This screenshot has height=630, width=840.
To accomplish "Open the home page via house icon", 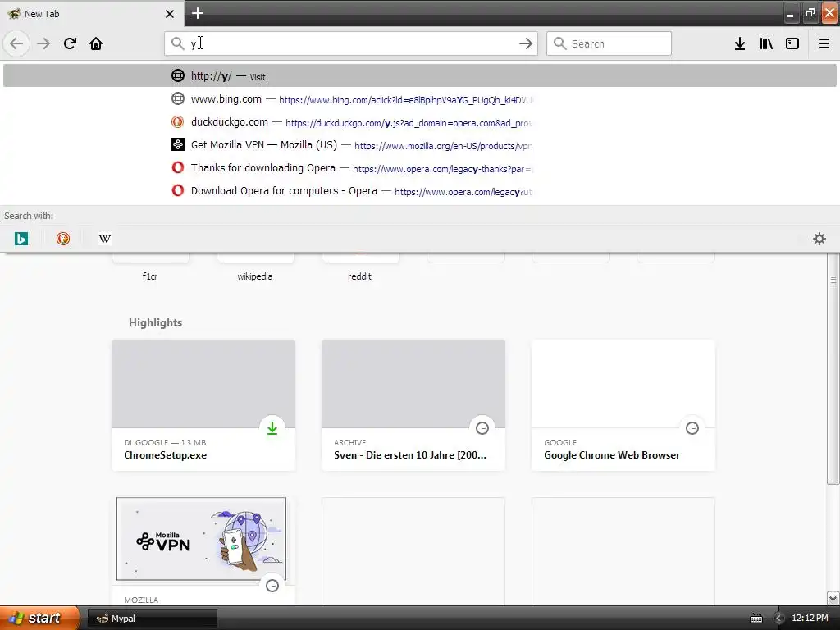I will coord(96,43).
